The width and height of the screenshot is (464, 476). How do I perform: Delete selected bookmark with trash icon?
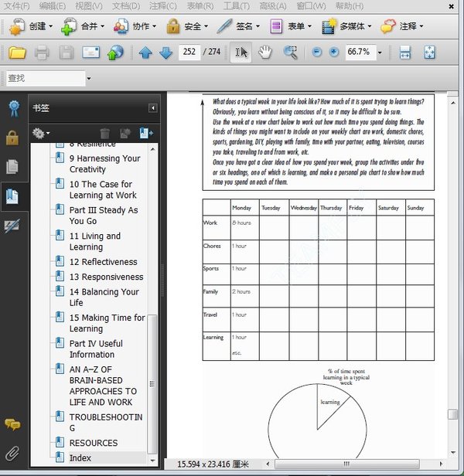point(104,133)
